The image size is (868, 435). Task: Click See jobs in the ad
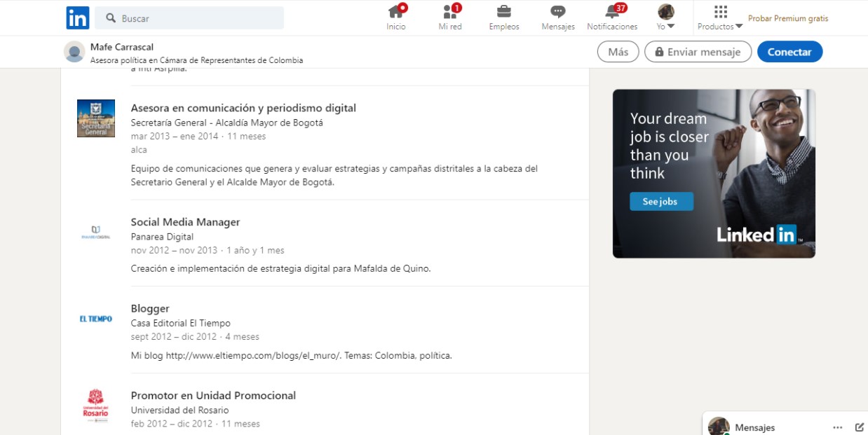click(x=660, y=201)
